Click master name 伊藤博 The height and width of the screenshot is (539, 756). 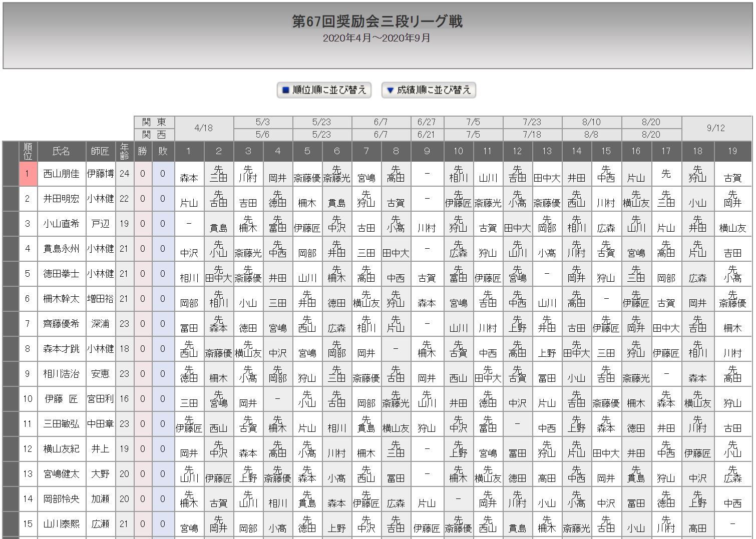pos(100,174)
